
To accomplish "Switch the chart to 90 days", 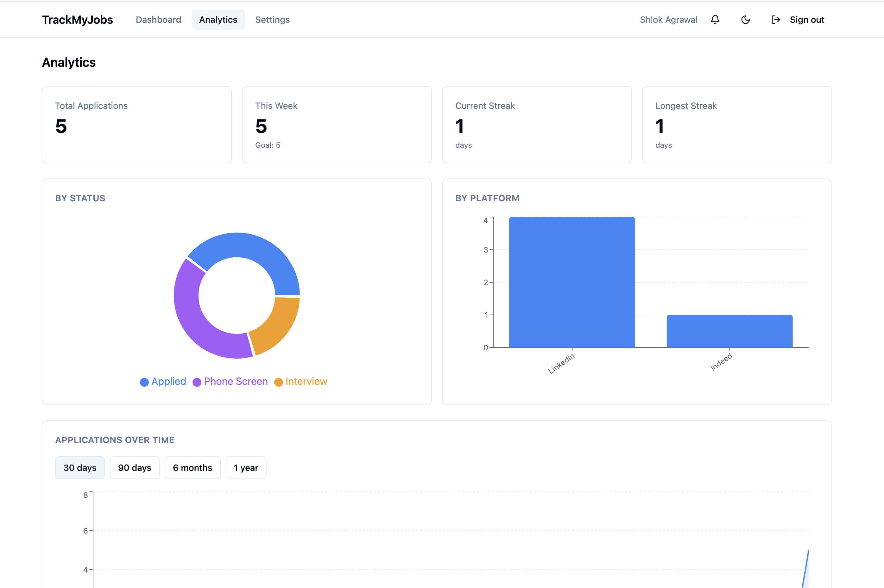I will coord(135,468).
